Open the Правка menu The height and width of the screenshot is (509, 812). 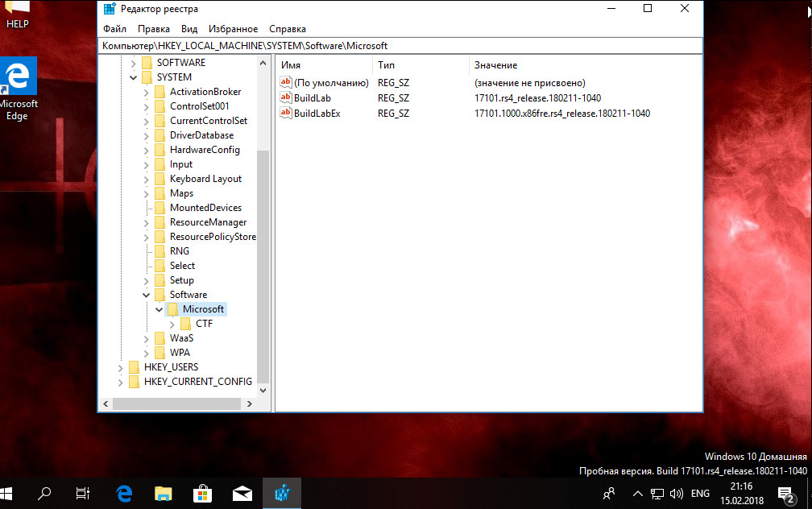(153, 29)
